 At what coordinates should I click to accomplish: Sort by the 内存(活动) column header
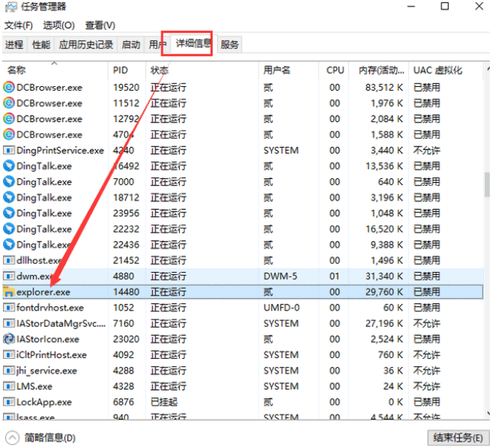pos(378,70)
